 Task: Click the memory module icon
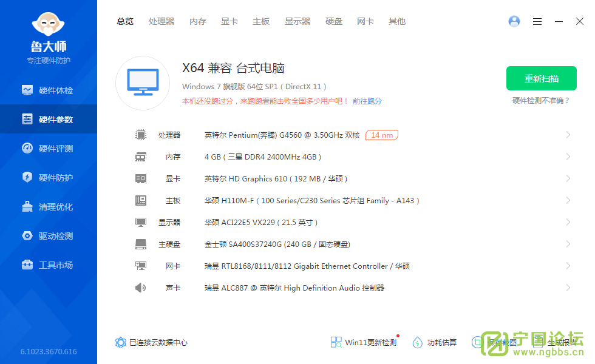click(x=141, y=157)
